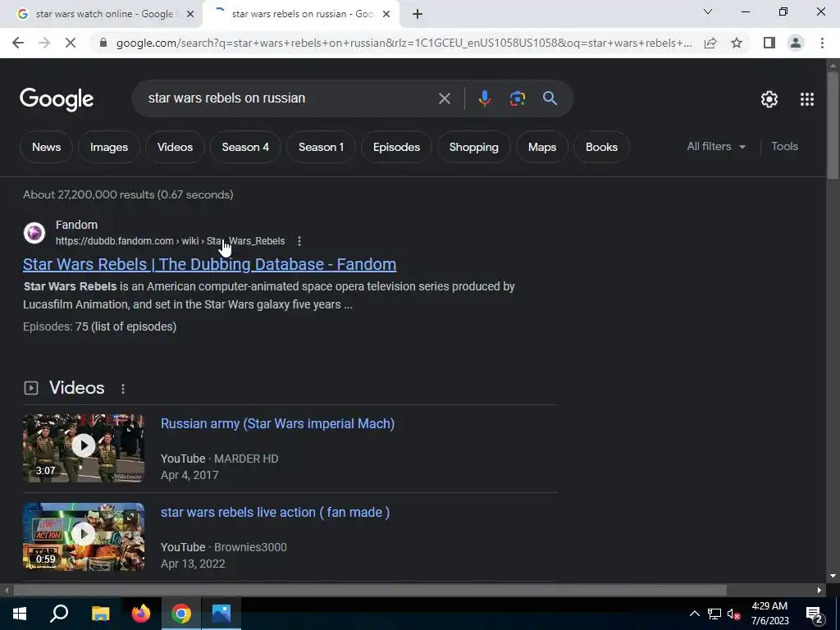Click the vertical page scrollbar

(x=833, y=126)
